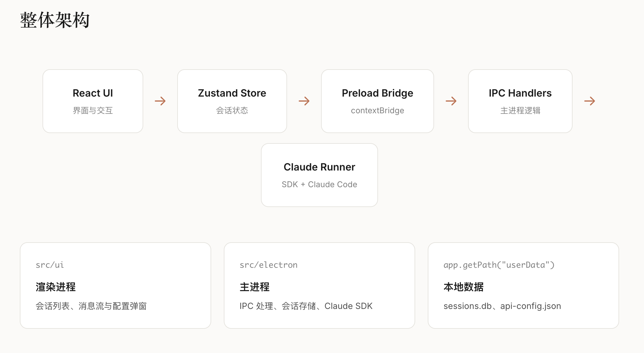Click arrow between Preload Bridge and IPC Handlers
This screenshot has width=644, height=353.
(x=451, y=101)
